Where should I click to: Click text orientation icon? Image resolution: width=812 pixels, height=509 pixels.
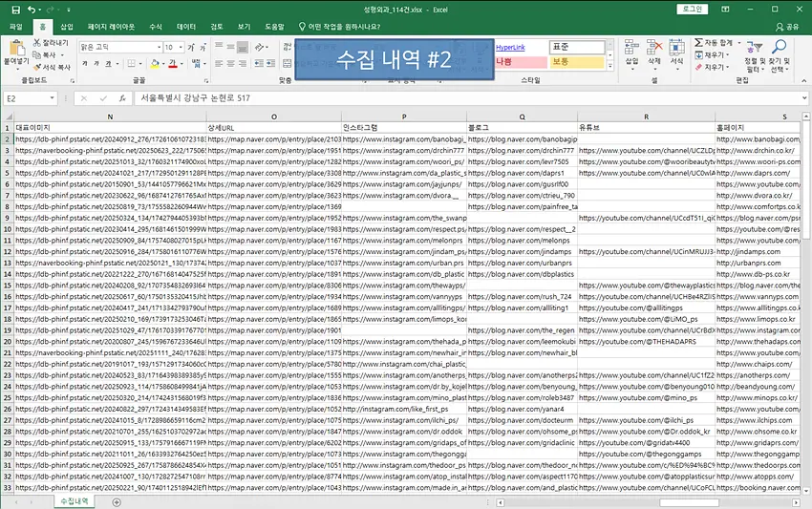(x=260, y=47)
